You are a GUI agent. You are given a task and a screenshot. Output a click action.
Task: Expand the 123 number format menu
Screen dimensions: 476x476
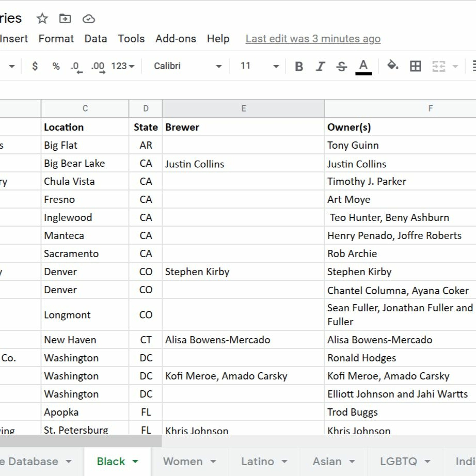click(x=122, y=66)
